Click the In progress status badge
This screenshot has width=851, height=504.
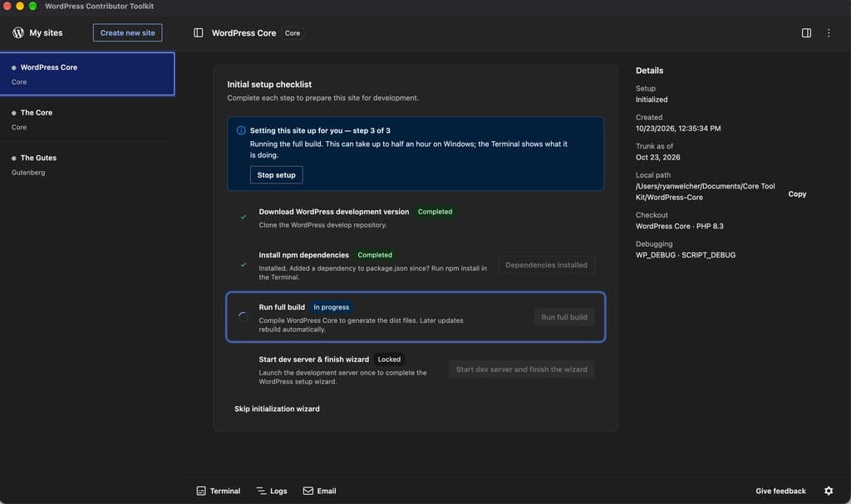(x=331, y=307)
